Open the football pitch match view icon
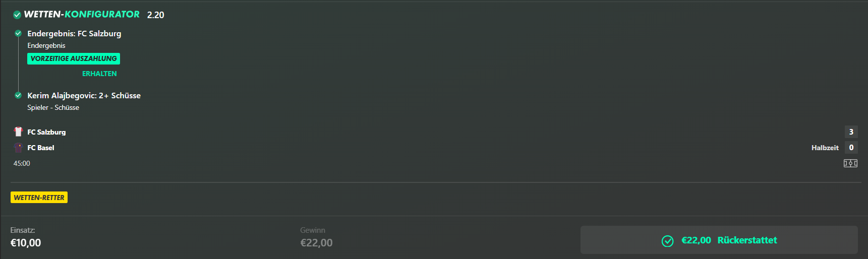This screenshot has width=868, height=259. tap(850, 163)
